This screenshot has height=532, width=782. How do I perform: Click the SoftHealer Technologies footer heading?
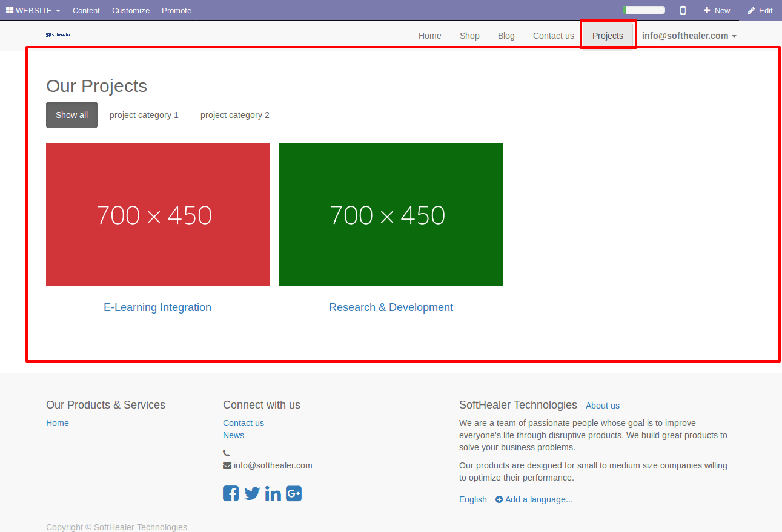[x=518, y=405]
